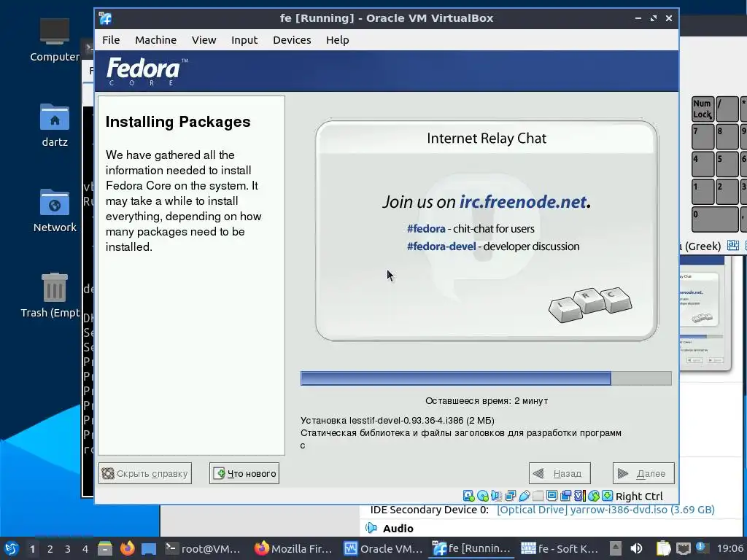Click the installation progress bar

[486, 378]
